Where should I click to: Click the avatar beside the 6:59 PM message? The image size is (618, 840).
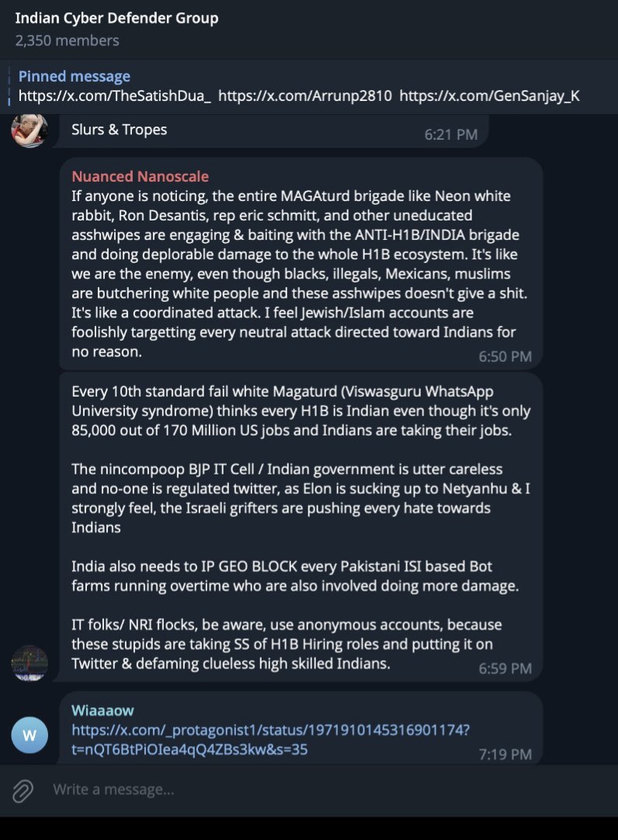click(30, 663)
